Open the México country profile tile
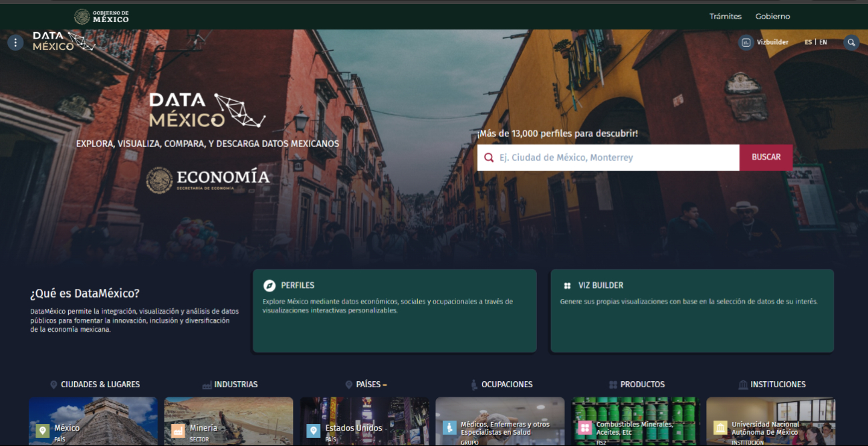The width and height of the screenshot is (868, 446). 93,421
